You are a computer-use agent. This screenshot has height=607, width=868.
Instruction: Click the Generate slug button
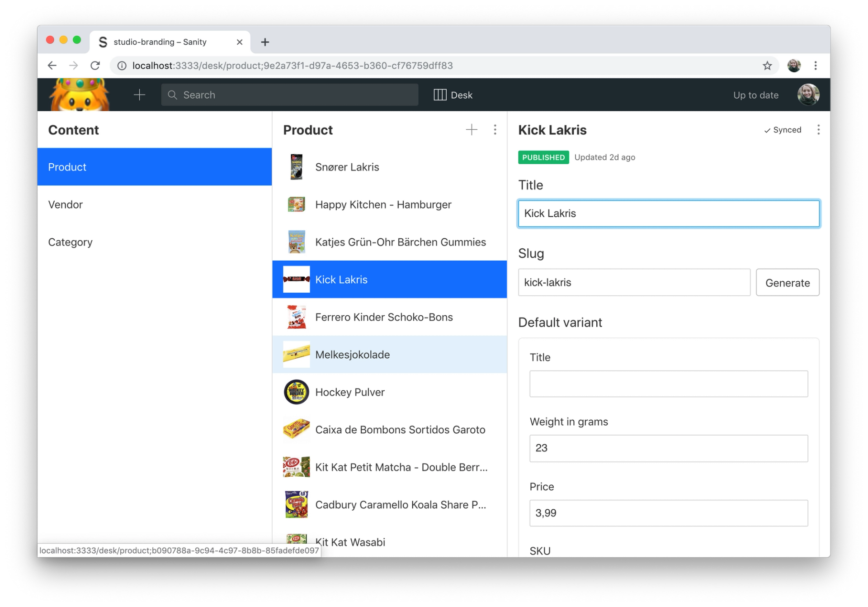tap(787, 283)
